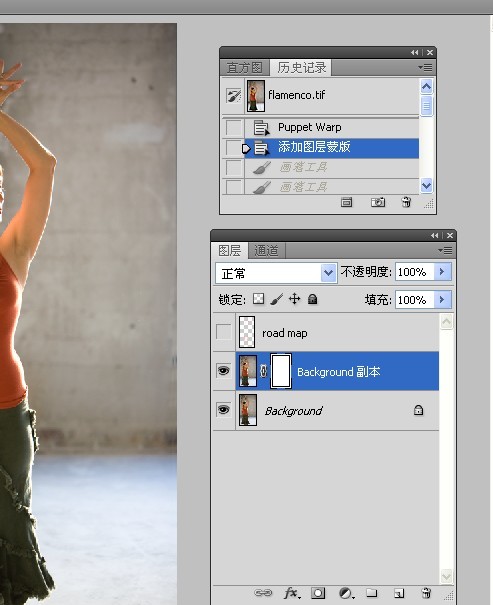Select the Background 副本 layer name
This screenshot has width=493, height=605.
(339, 372)
